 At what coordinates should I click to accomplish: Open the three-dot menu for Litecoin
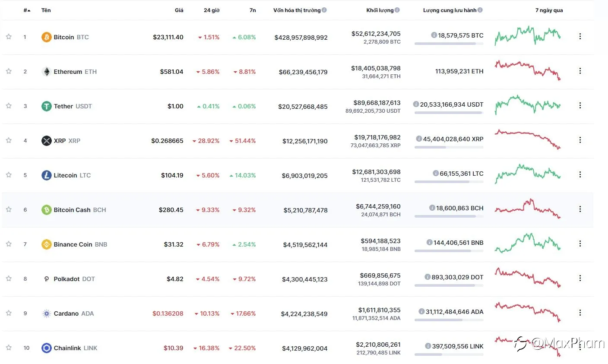click(x=580, y=174)
